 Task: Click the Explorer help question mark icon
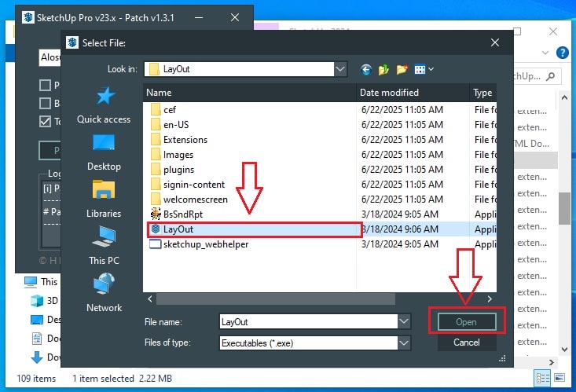tap(562, 53)
